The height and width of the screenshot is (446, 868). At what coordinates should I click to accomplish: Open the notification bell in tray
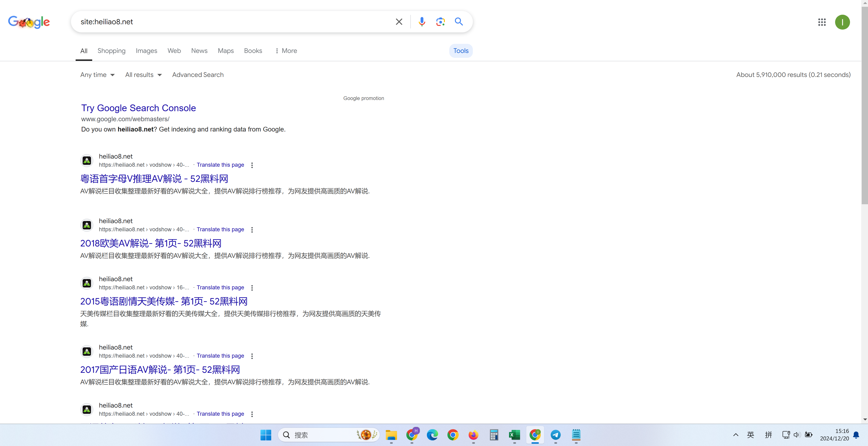(x=856, y=435)
